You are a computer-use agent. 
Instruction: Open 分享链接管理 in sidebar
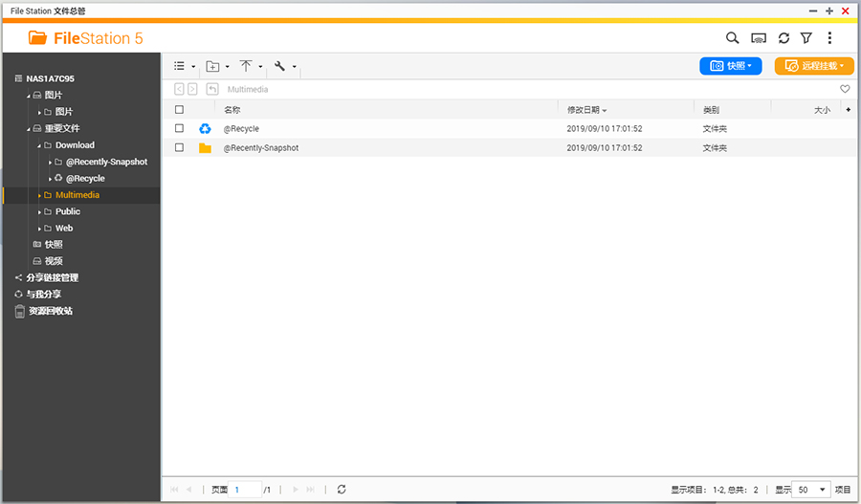[53, 277]
